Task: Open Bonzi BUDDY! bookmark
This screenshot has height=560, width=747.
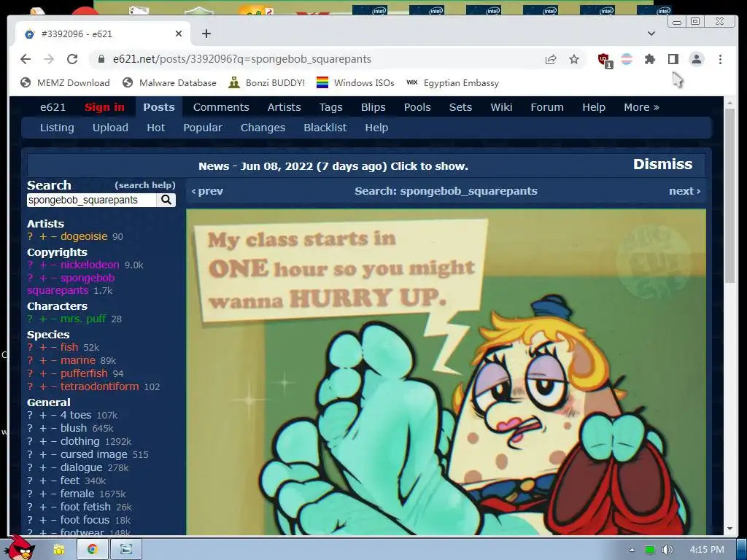Action: pos(267,83)
